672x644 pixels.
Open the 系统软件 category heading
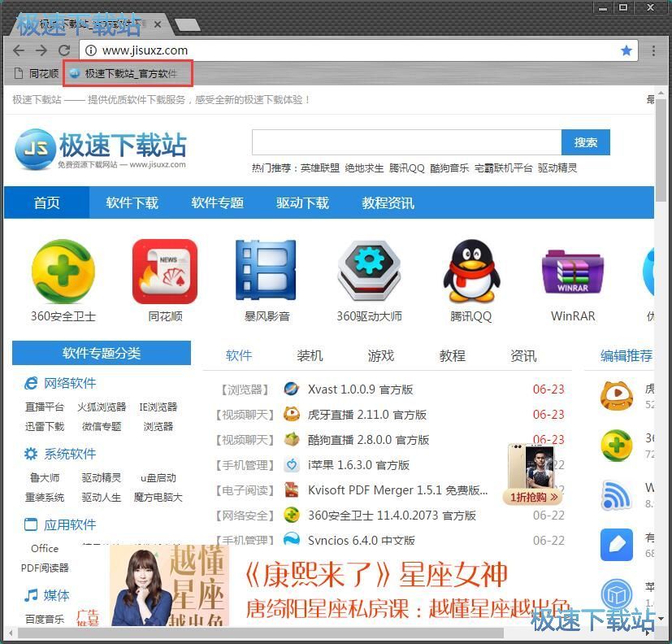[70, 454]
